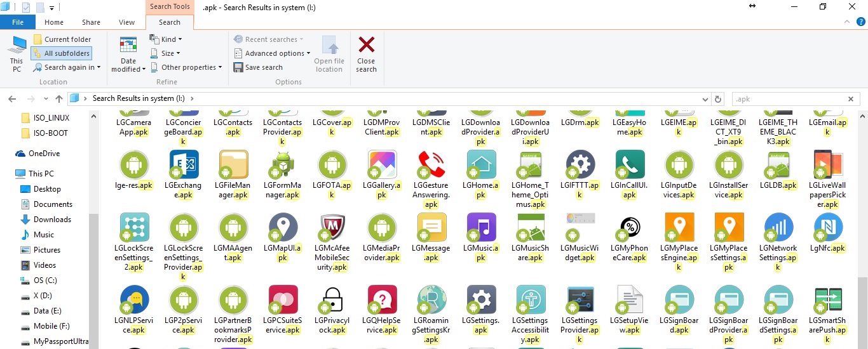Select the Search ribbon tab
Viewport: 868px width, 349px height.
[170, 22]
